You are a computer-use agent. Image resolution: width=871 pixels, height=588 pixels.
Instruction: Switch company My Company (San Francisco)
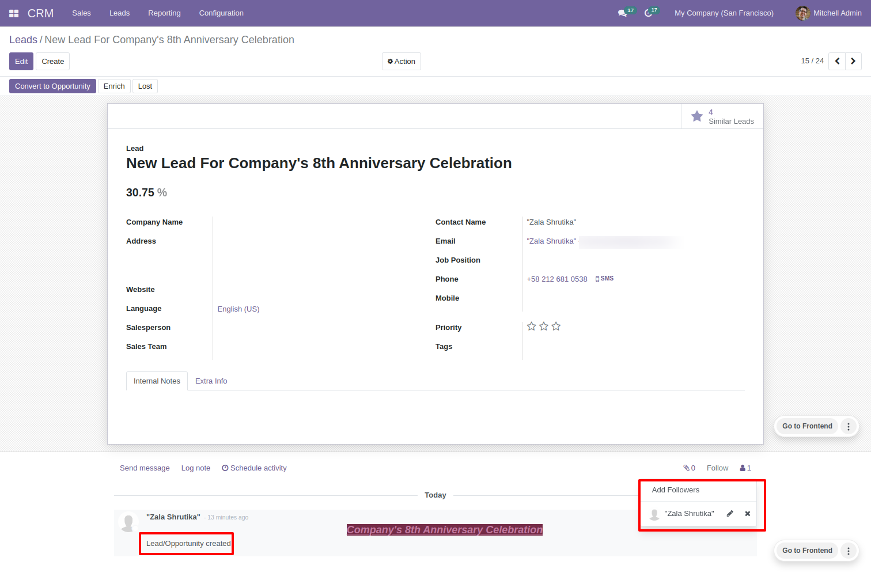point(724,13)
